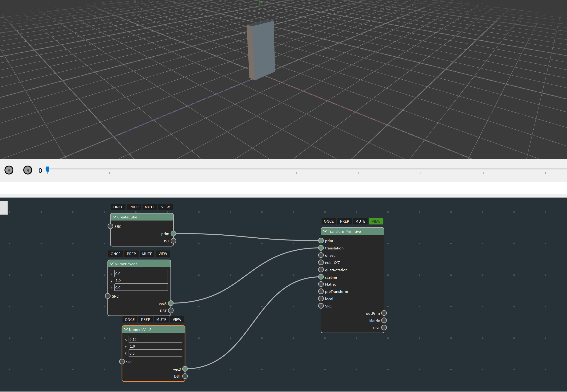Click the small grey panel tab at left edge

pyautogui.click(x=4, y=208)
